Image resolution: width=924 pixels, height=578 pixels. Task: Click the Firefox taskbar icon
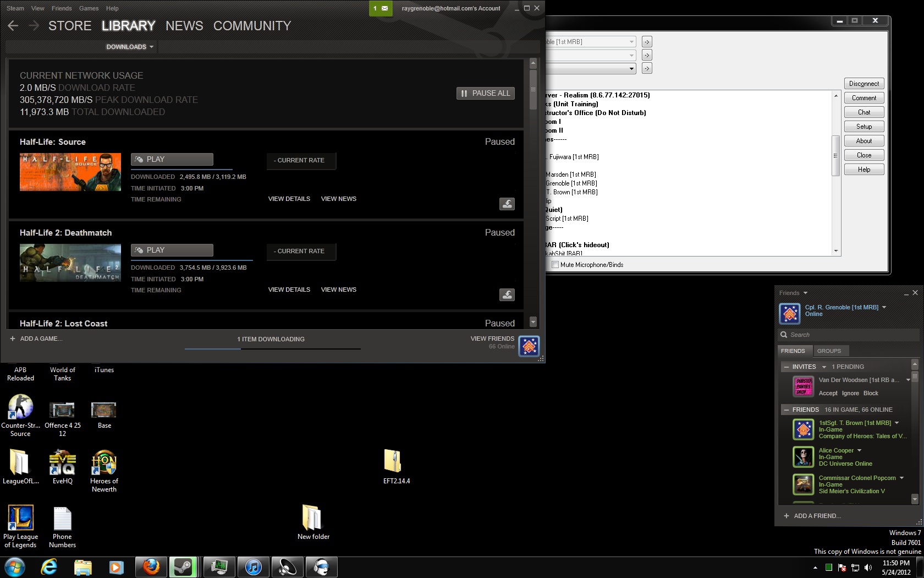tap(151, 567)
